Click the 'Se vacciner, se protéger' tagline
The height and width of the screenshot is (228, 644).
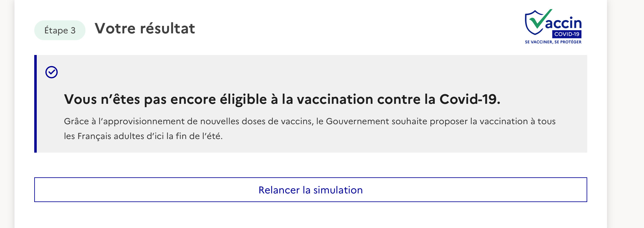553,42
